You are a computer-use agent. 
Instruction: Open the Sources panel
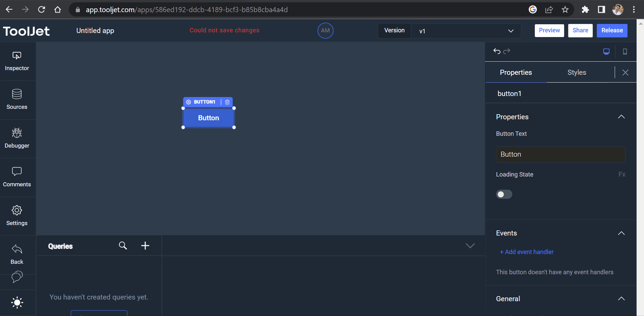click(x=17, y=100)
